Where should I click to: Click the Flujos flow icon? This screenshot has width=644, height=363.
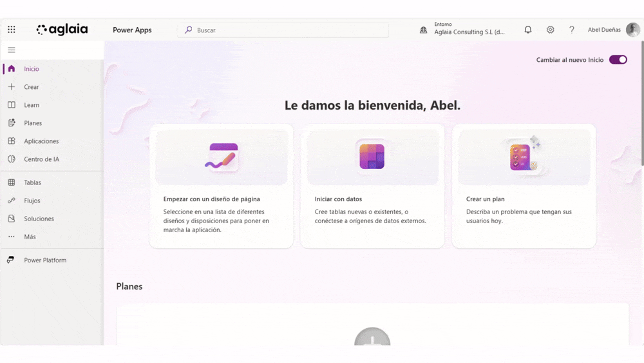tap(12, 201)
